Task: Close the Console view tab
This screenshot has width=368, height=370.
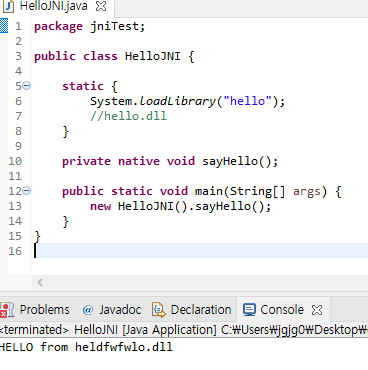Action: pyautogui.click(x=317, y=310)
